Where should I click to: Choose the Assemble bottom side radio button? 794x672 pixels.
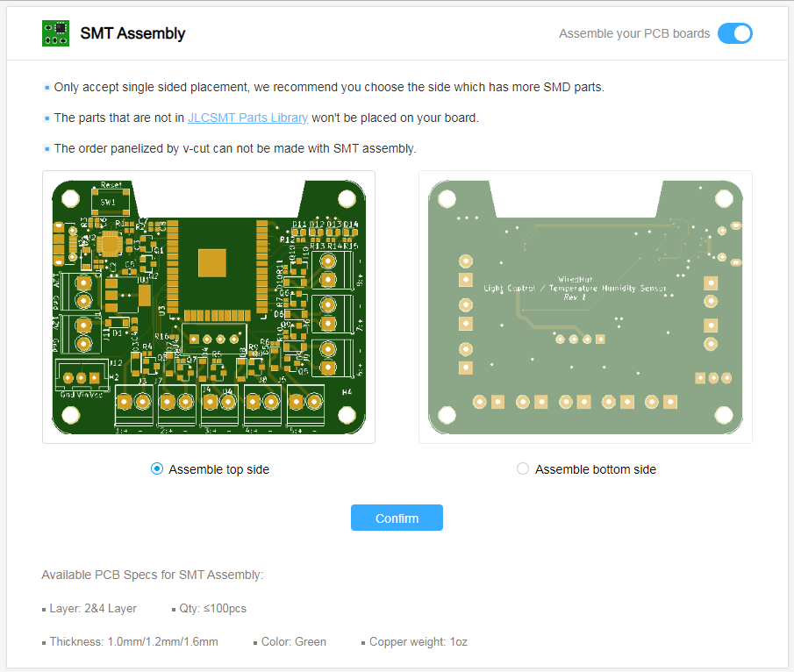[523, 469]
